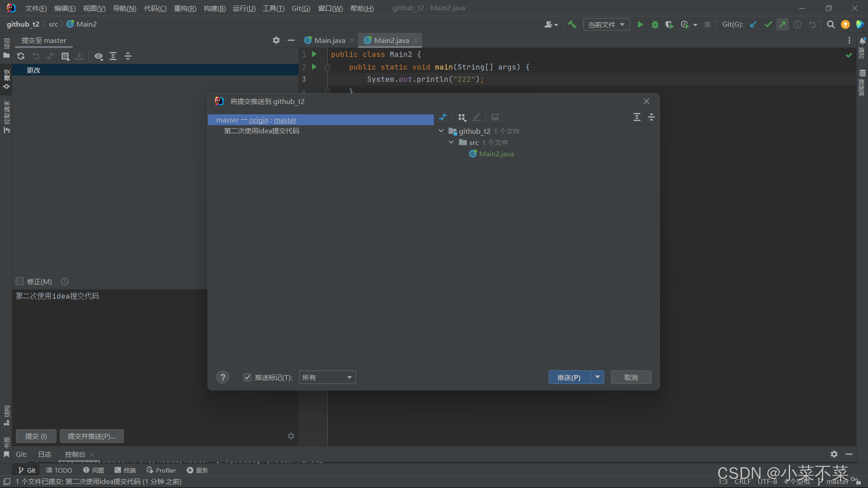
Task: Click the 推送(P) push button
Action: click(569, 377)
